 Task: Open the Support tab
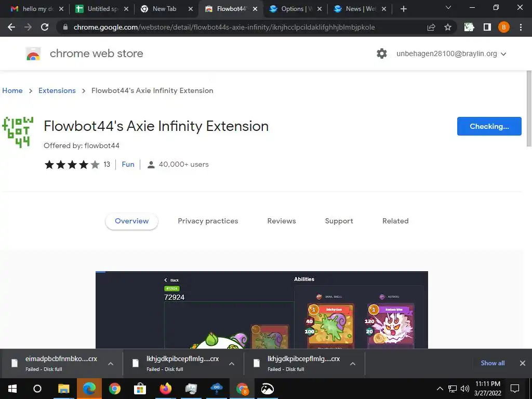coord(339,221)
